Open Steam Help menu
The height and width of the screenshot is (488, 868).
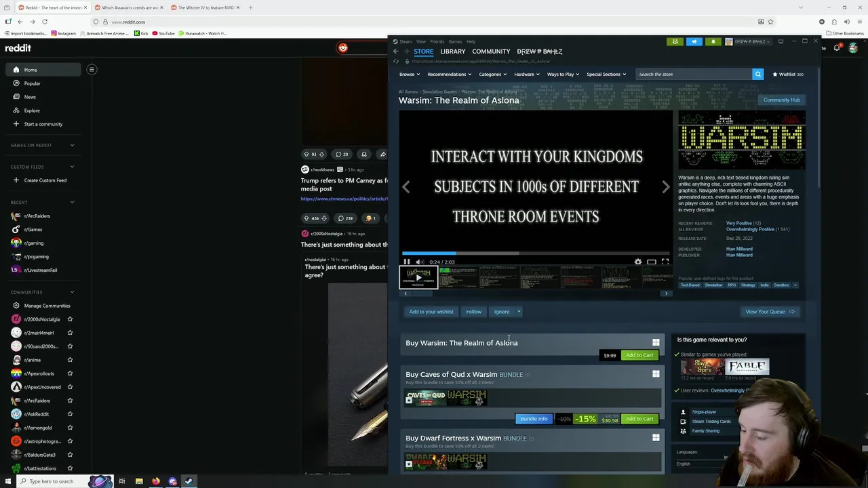[471, 41]
